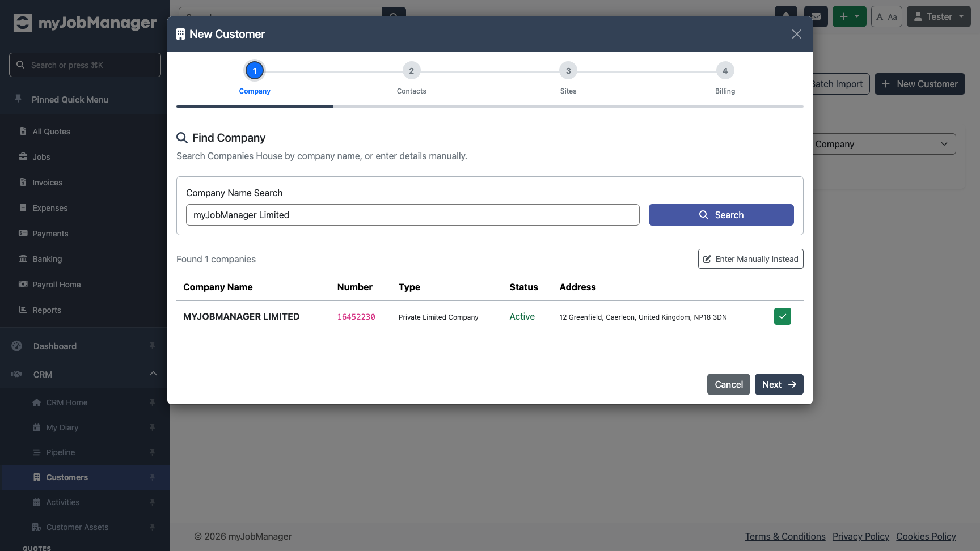Screen dimensions: 980x551
Task: Click the New Customer button behind dialog
Action: 919,84
